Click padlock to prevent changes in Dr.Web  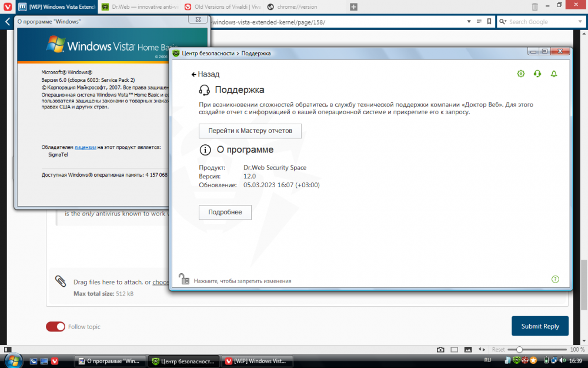click(183, 279)
